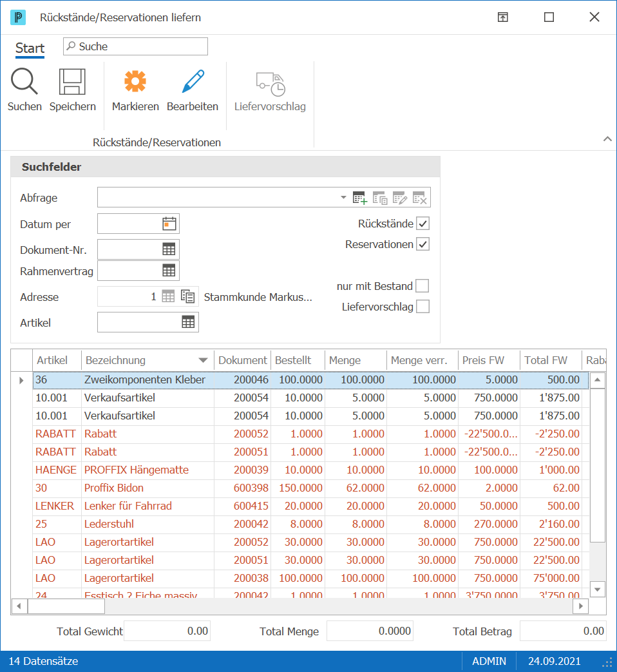Collapse the ribbon with the chevron
Image resolution: width=617 pixels, height=672 pixels.
(x=607, y=139)
